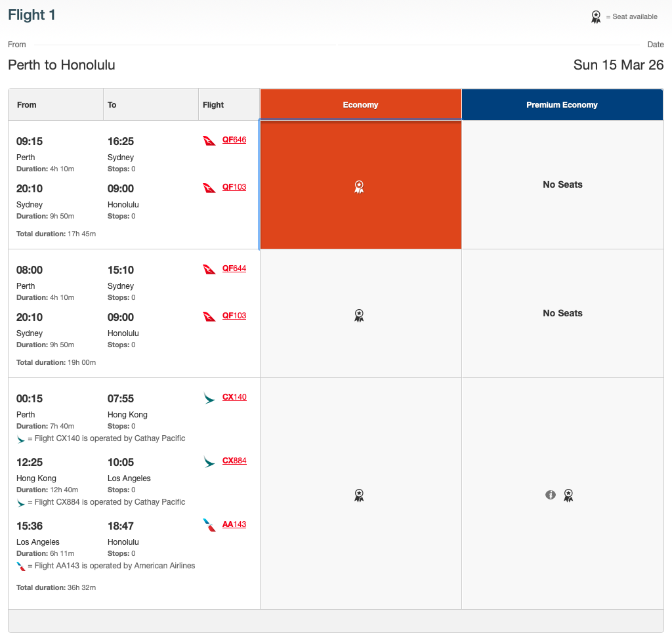Image resolution: width=672 pixels, height=634 pixels.
Task: Click the 15:10 Sydney arrival time
Action: coord(121,270)
